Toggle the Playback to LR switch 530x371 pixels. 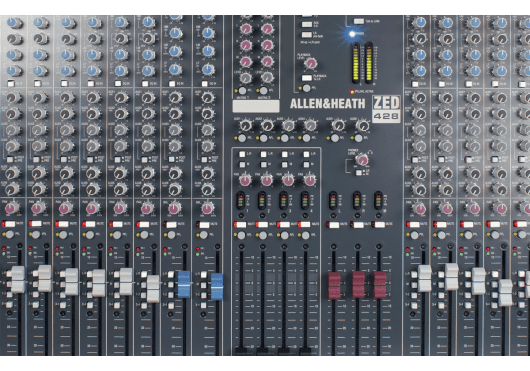pos(307,78)
